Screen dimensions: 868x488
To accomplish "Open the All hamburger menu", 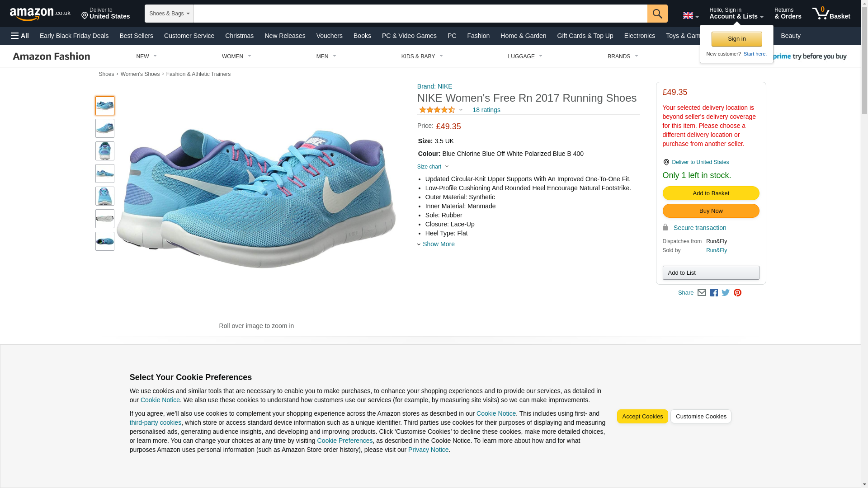I will click(x=20, y=36).
